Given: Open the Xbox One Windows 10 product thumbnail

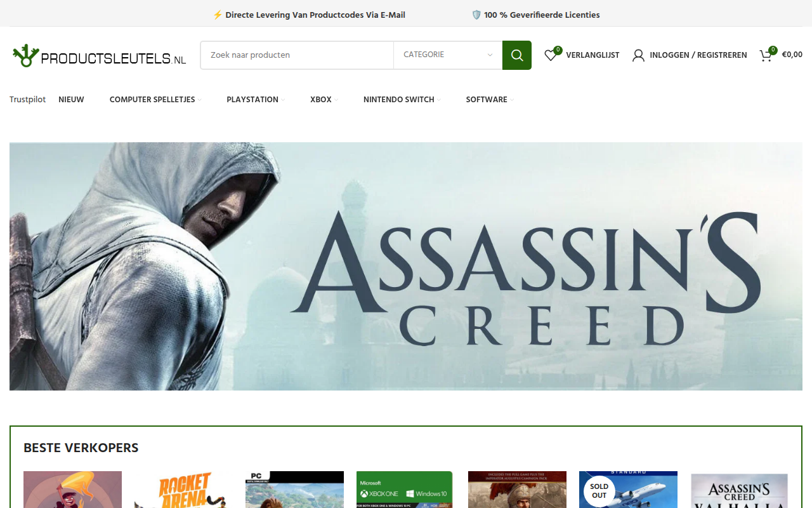Looking at the screenshot, I should pyautogui.click(x=405, y=490).
